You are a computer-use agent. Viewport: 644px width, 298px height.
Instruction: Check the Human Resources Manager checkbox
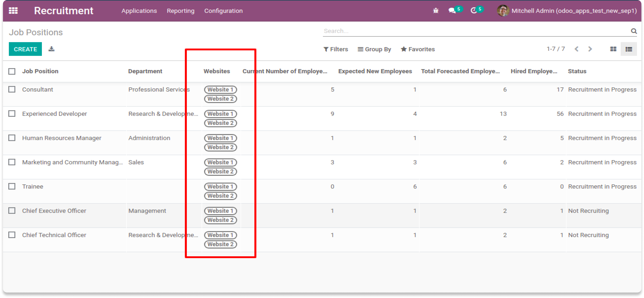(x=12, y=138)
